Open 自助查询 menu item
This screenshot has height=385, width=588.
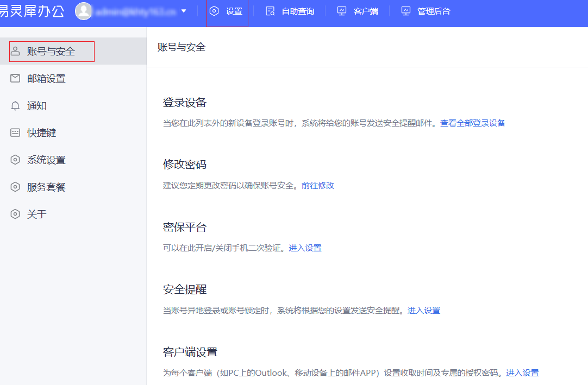coord(298,11)
